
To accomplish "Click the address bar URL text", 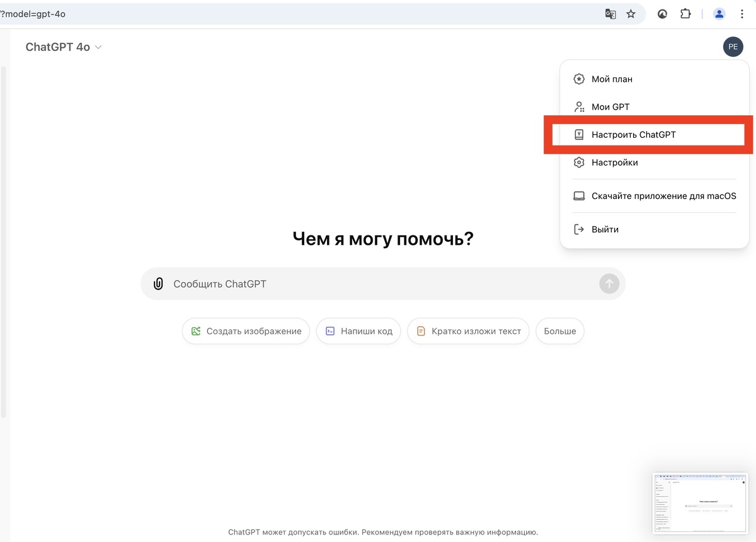I will [33, 14].
